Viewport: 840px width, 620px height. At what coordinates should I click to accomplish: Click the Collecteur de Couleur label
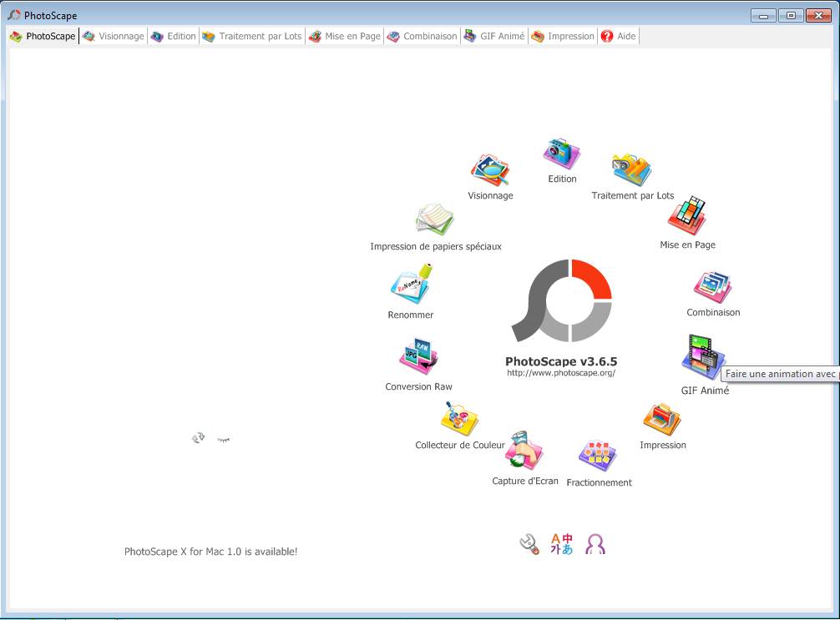click(x=459, y=445)
